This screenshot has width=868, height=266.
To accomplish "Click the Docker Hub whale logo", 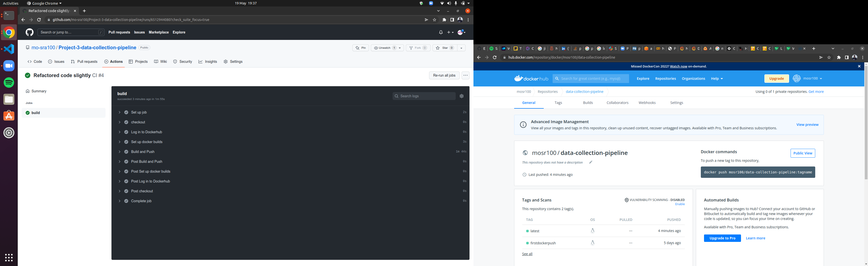I will coord(519,78).
